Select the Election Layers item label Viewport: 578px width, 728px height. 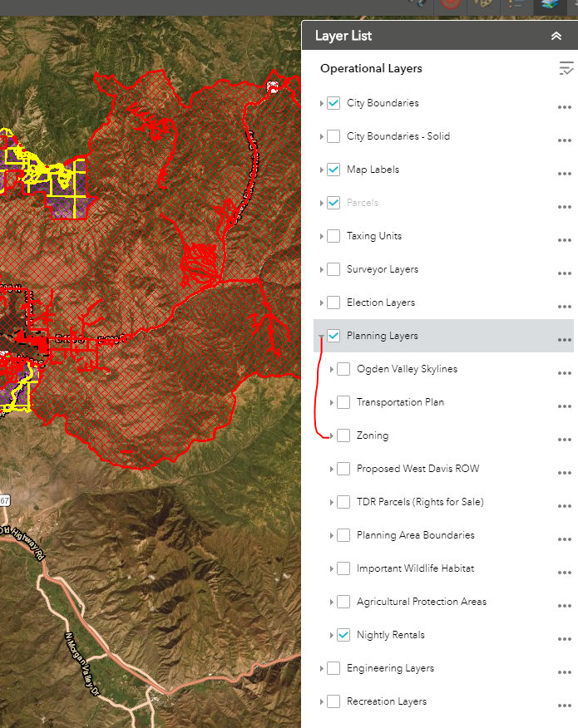click(380, 303)
